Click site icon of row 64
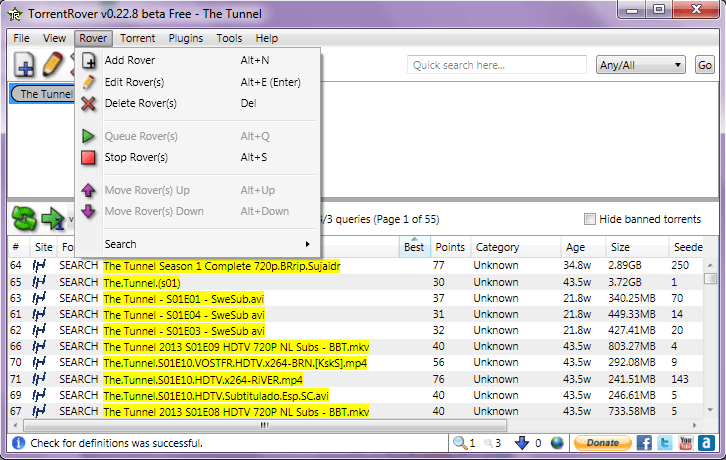 [x=39, y=266]
